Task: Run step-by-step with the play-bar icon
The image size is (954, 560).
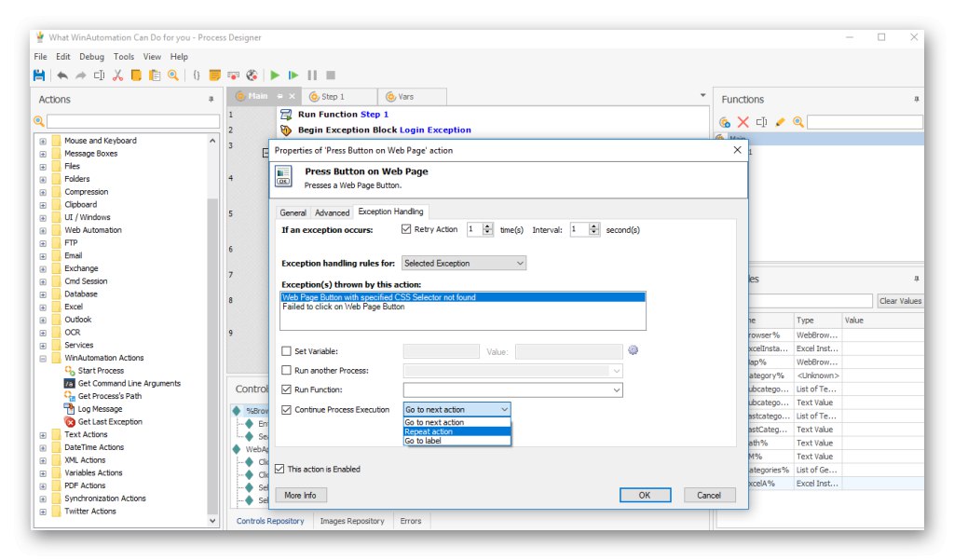Action: (x=293, y=75)
